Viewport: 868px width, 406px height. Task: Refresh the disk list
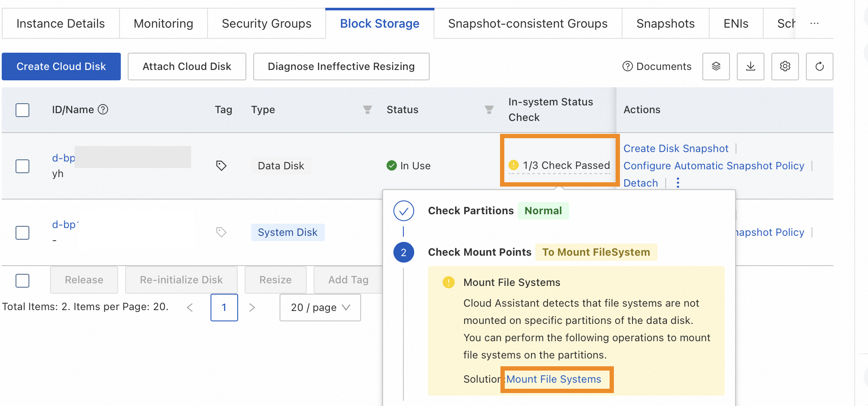[820, 67]
